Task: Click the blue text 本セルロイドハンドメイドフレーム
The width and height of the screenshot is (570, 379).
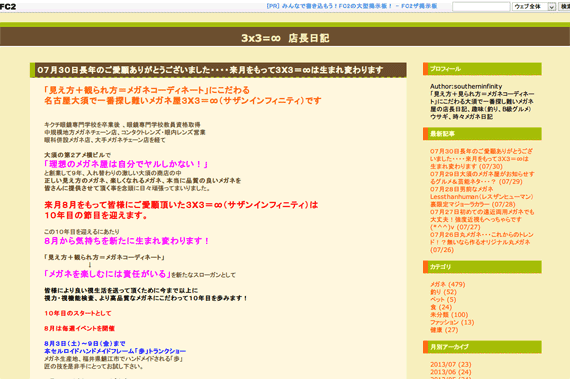Action: click(115, 351)
